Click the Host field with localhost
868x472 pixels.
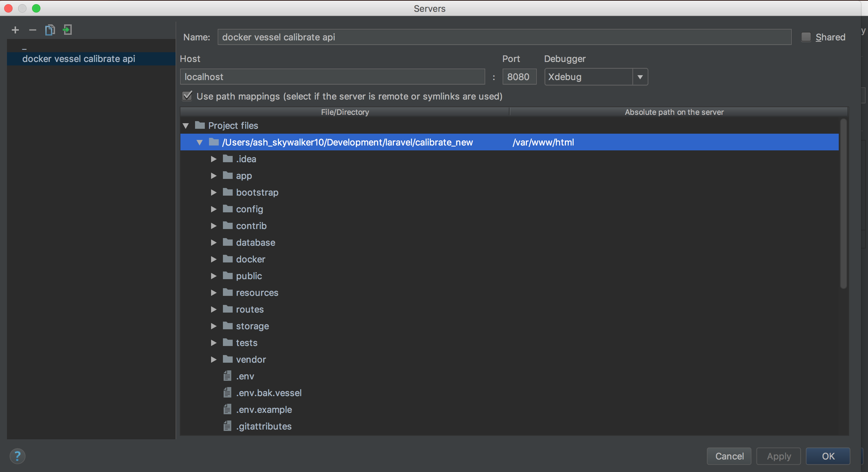pos(332,77)
